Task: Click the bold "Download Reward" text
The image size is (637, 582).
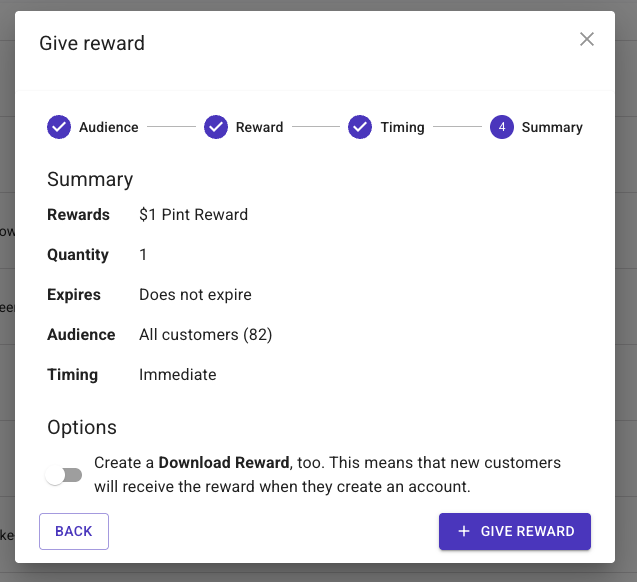Action: tap(223, 463)
